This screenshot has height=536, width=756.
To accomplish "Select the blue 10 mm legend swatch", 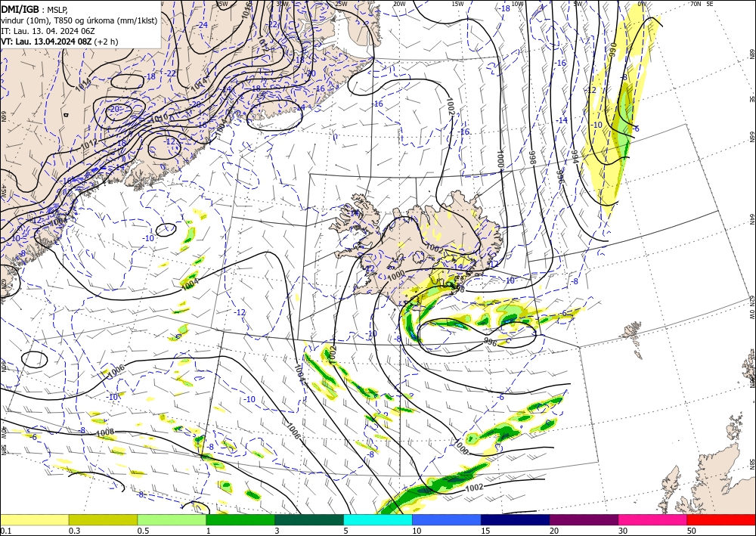I will 447,519.
